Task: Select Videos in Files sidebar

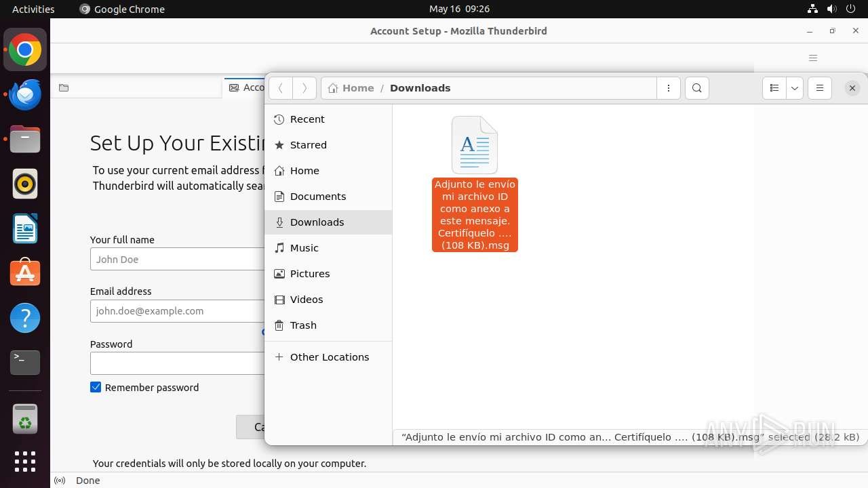Action: pyautogui.click(x=328, y=300)
